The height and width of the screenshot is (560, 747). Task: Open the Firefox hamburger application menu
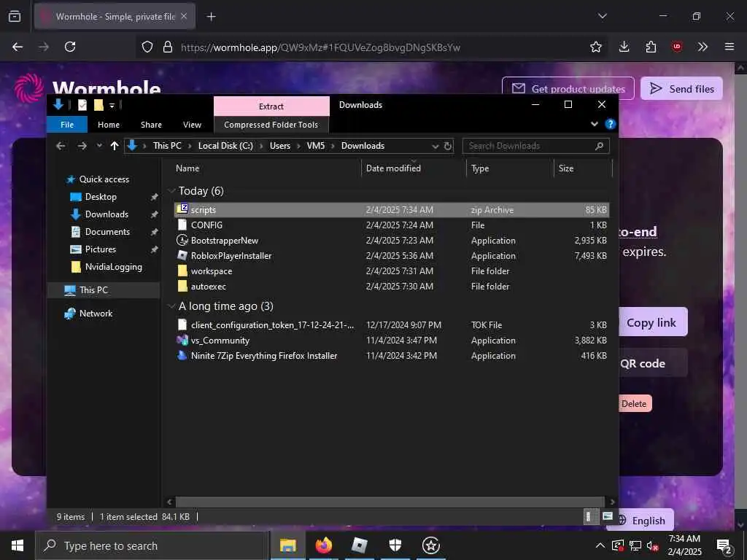pos(729,47)
